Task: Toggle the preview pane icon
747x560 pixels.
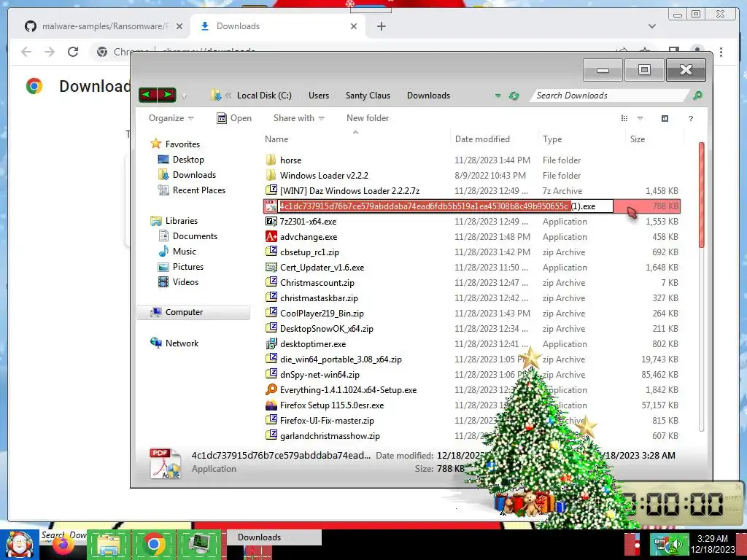Action: click(665, 118)
